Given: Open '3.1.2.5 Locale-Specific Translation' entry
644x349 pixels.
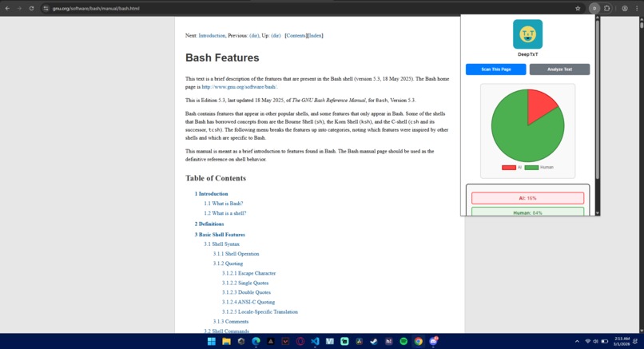Looking at the screenshot, I should coord(260,312).
